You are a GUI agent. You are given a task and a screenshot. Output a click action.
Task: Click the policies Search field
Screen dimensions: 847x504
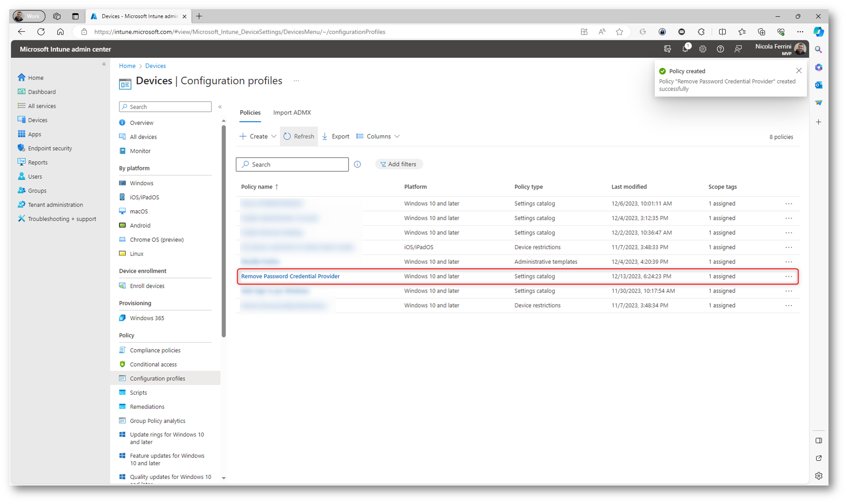coord(292,164)
